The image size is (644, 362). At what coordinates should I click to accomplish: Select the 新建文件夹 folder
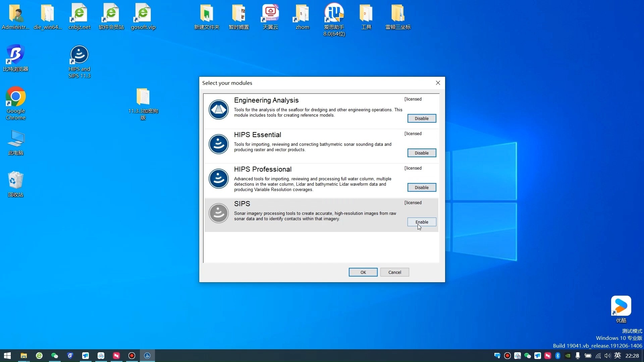coord(207,17)
